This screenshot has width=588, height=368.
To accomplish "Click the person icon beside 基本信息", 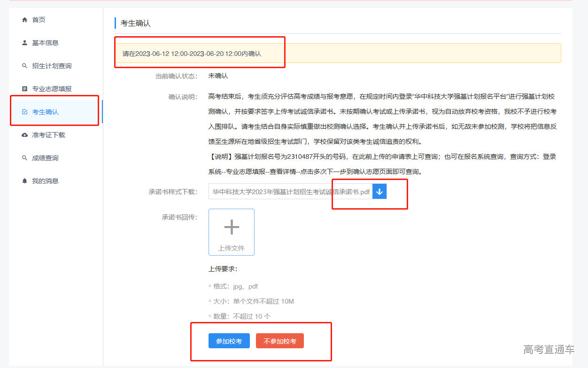I will click(25, 43).
